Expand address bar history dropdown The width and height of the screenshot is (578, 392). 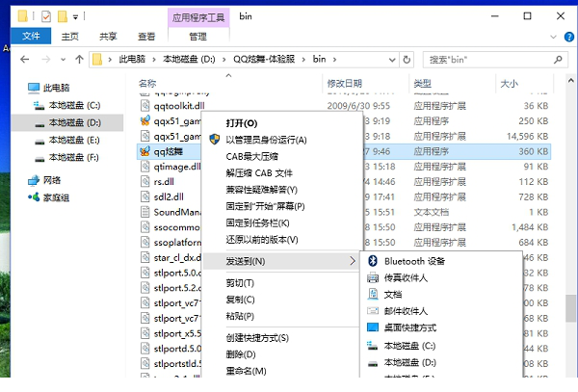coord(392,60)
